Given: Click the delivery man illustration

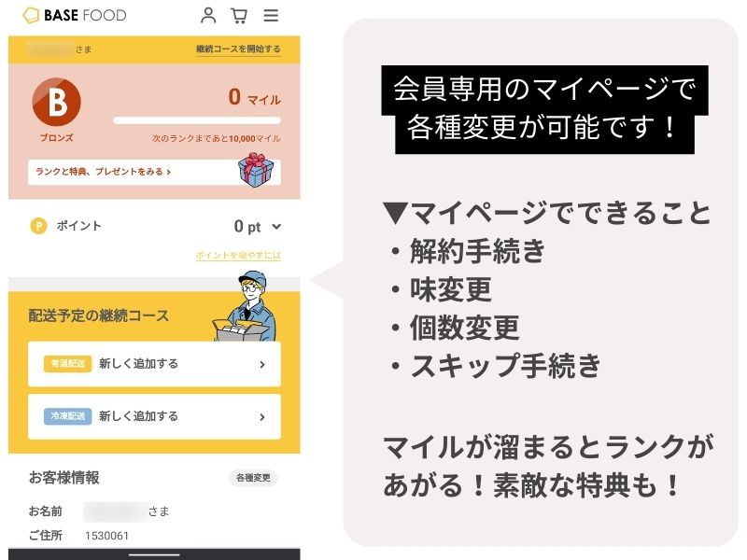Looking at the screenshot, I should 245,306.
